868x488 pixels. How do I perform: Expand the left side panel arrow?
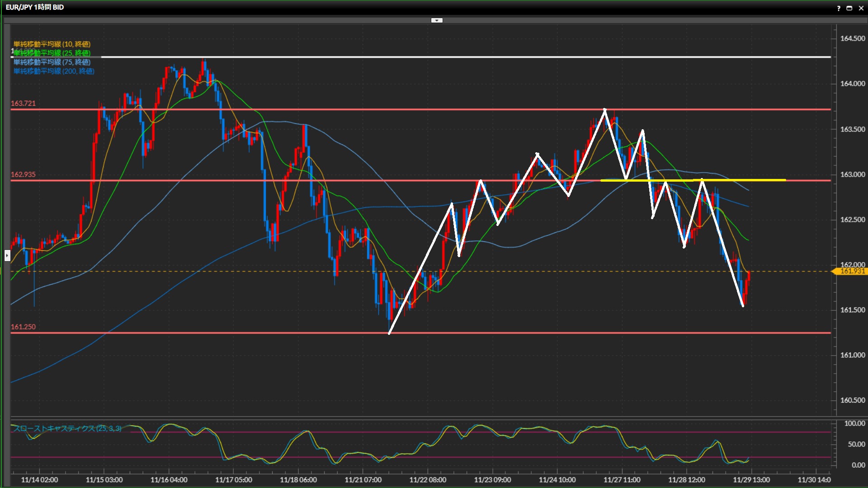[7, 255]
